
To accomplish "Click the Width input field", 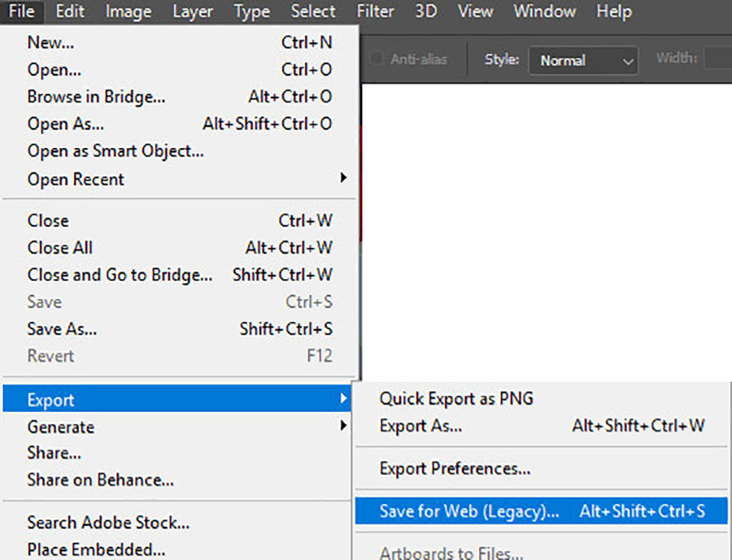I will pos(717,59).
